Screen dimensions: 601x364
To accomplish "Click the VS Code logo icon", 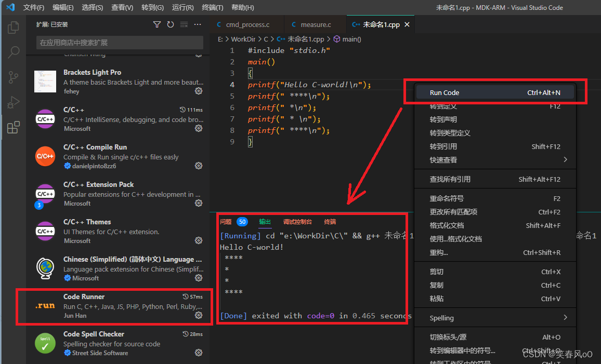I will click(x=10, y=7).
